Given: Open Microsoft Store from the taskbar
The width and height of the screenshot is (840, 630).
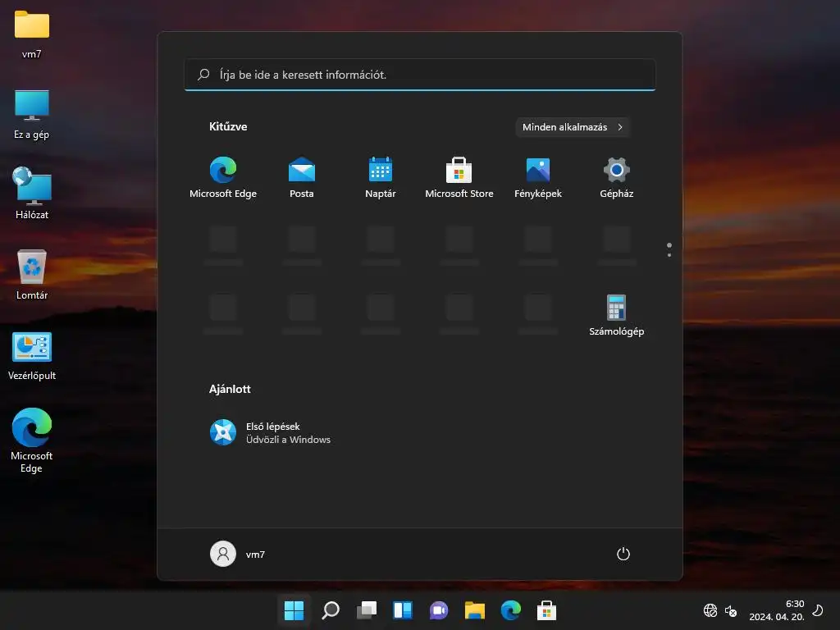Looking at the screenshot, I should 546,610.
